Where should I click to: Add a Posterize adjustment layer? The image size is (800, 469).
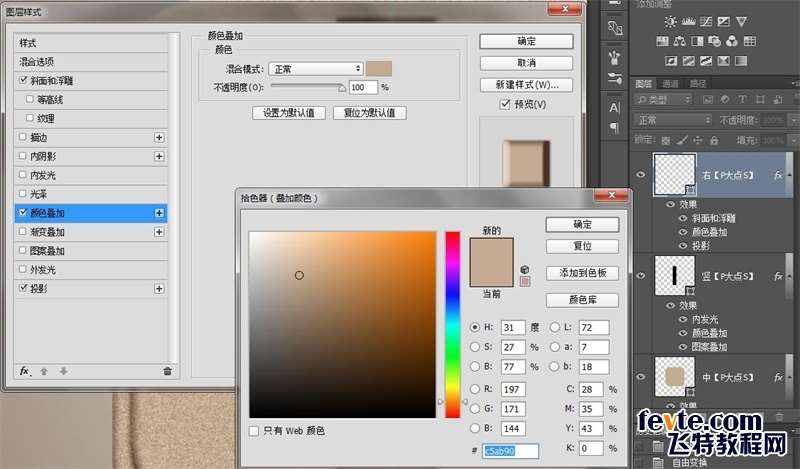[x=689, y=61]
